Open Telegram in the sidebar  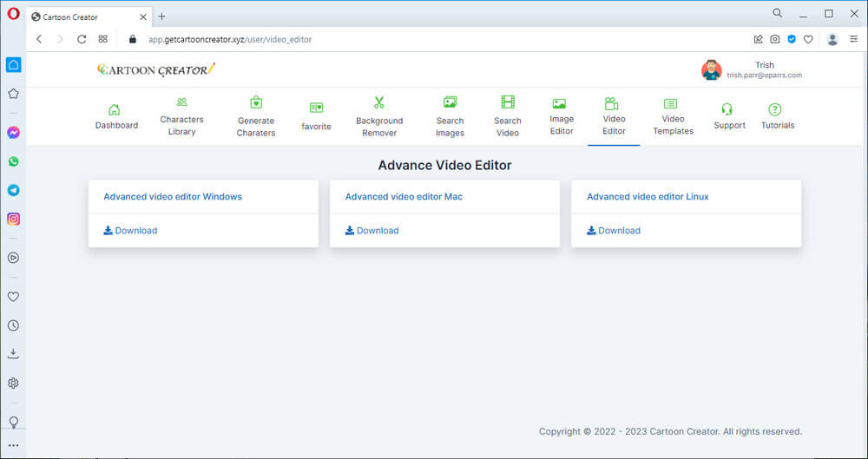coord(14,190)
